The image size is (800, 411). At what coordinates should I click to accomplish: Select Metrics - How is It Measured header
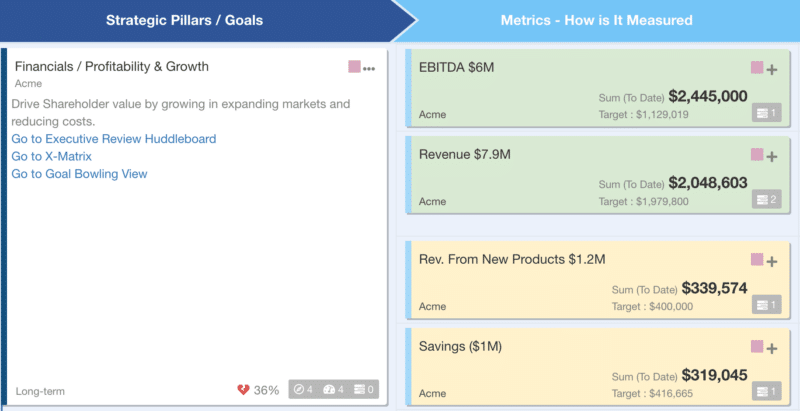596,20
